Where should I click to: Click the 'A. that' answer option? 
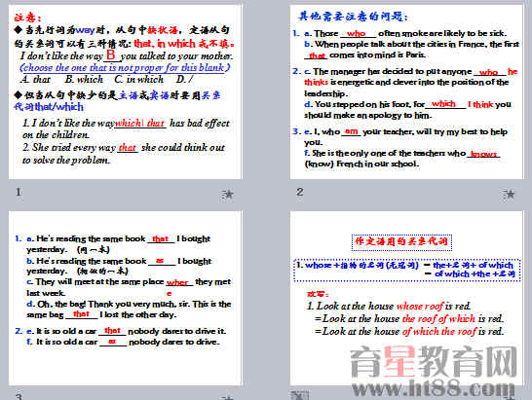point(35,80)
